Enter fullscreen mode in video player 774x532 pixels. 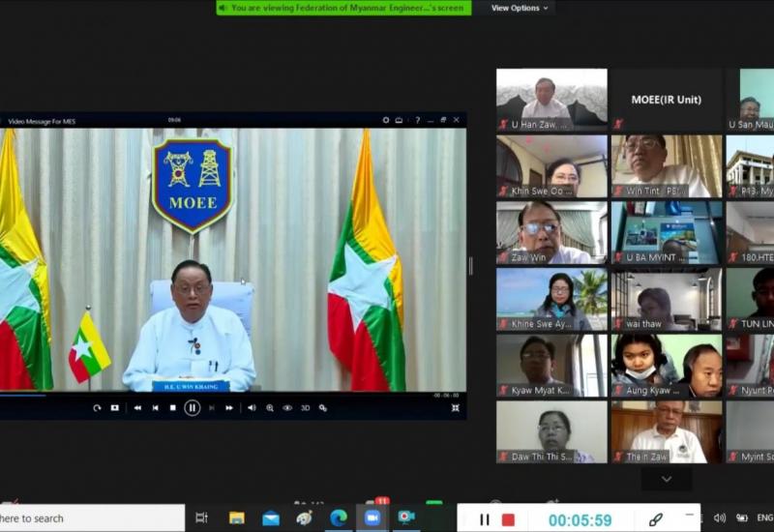pyautogui.click(x=455, y=408)
